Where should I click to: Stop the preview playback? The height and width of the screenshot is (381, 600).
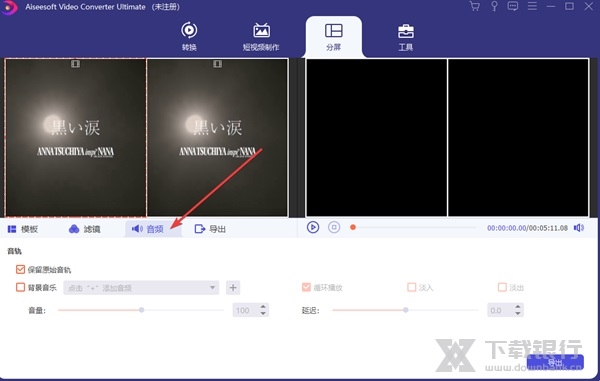334,227
